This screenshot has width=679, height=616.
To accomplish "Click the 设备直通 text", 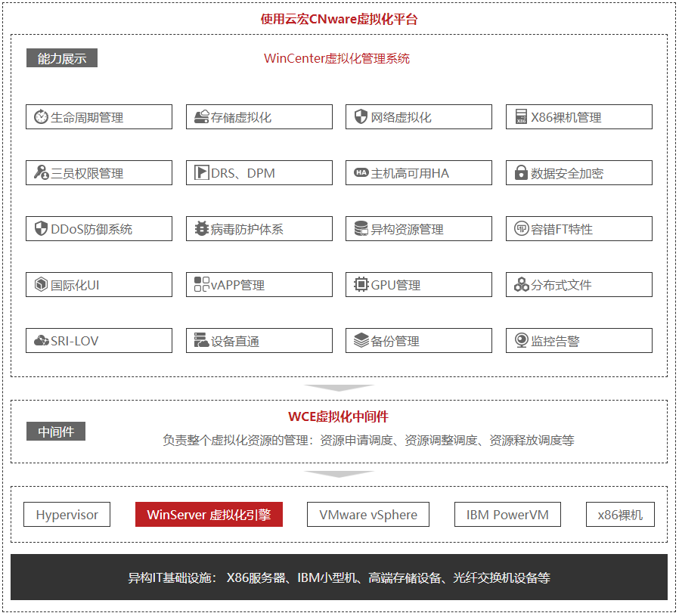I will point(234,341).
